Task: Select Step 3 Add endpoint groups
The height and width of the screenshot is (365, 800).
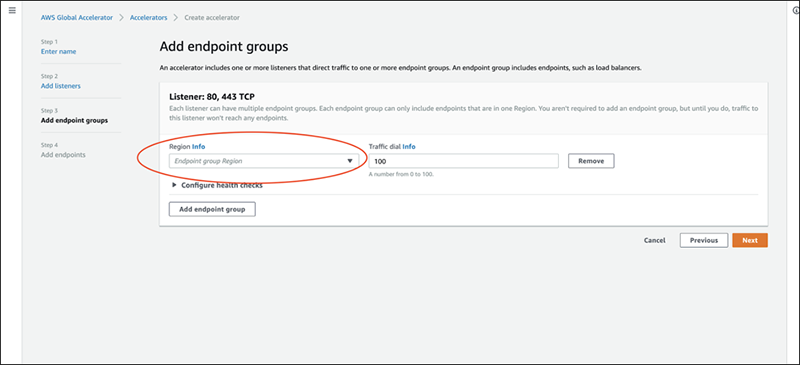Action: (74, 120)
